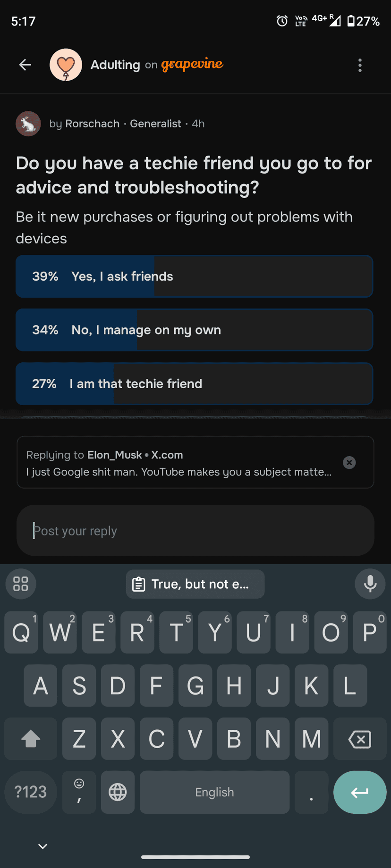Open Rorschach's profile avatar

point(28,124)
